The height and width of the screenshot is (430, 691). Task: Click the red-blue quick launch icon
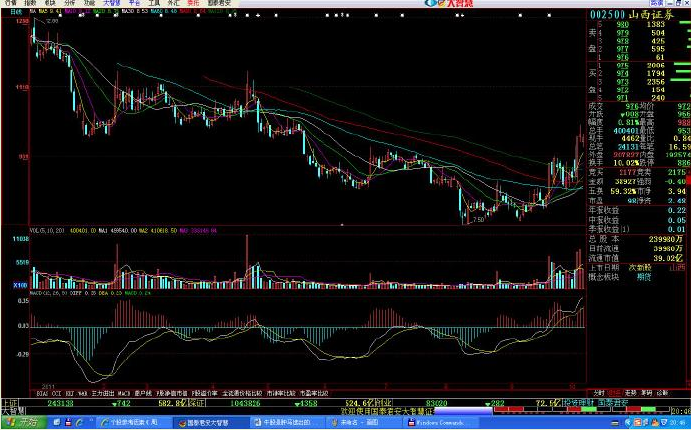pyautogui.click(x=68, y=423)
